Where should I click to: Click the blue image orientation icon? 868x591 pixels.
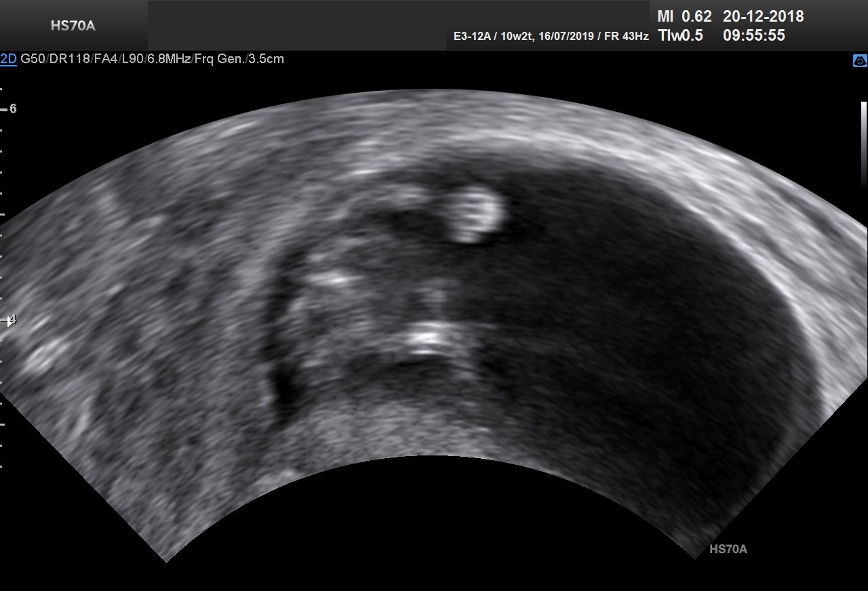point(859,61)
